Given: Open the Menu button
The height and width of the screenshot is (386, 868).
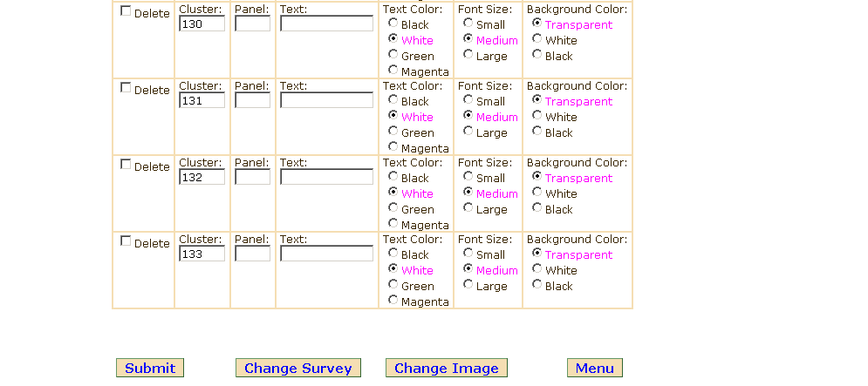Looking at the screenshot, I should [594, 369].
